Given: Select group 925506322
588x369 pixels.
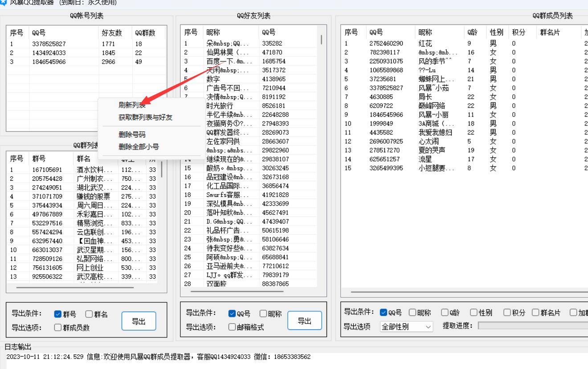Looking at the screenshot, I should (x=83, y=276).
